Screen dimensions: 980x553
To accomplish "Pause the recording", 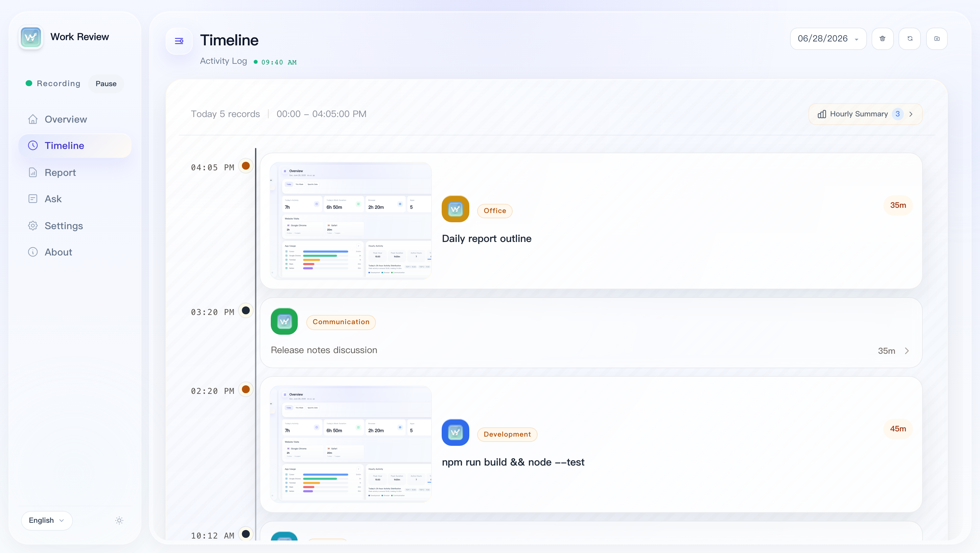I will (106, 84).
